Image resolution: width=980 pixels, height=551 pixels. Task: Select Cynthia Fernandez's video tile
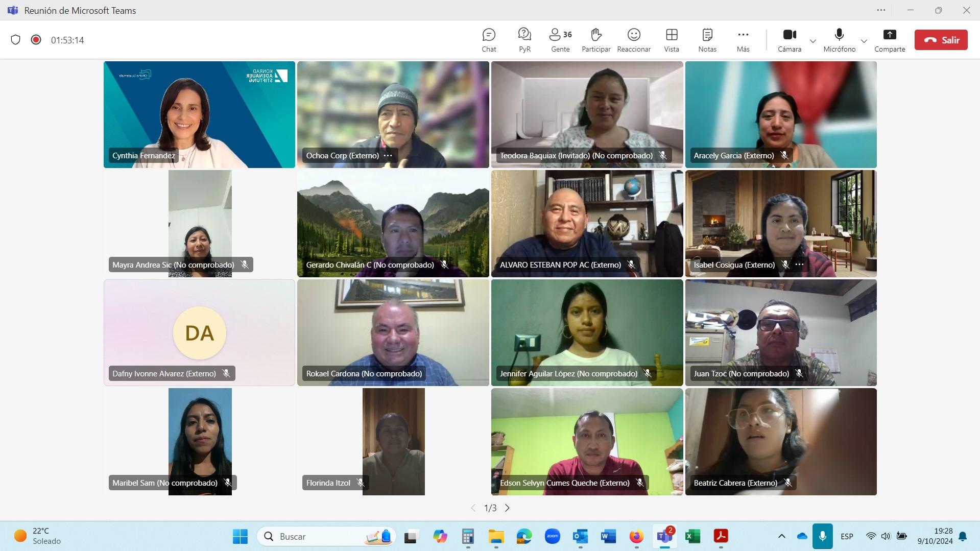coord(199,114)
